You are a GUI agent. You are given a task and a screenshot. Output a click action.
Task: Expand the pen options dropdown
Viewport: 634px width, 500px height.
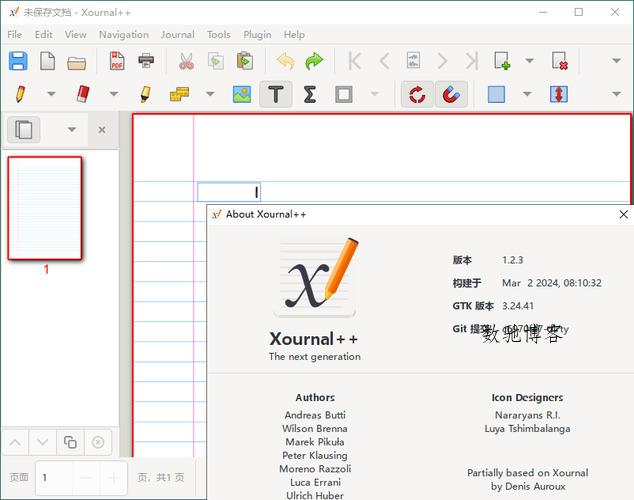click(51, 94)
